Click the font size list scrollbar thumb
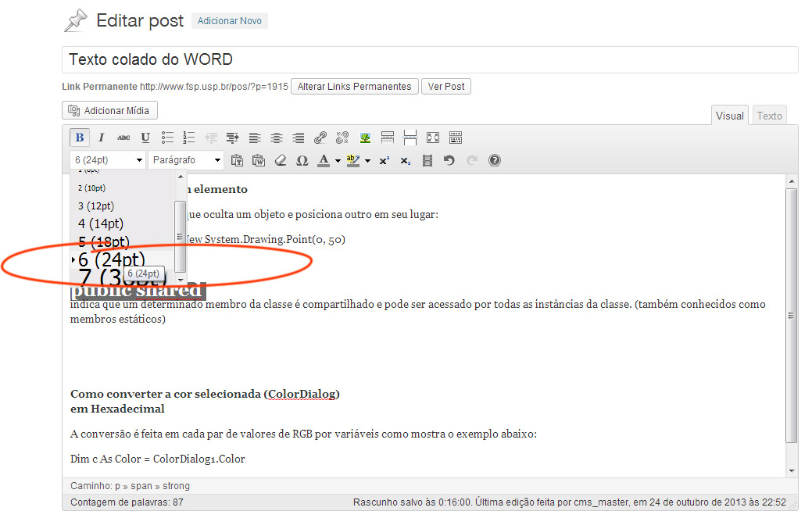 pos(181,236)
